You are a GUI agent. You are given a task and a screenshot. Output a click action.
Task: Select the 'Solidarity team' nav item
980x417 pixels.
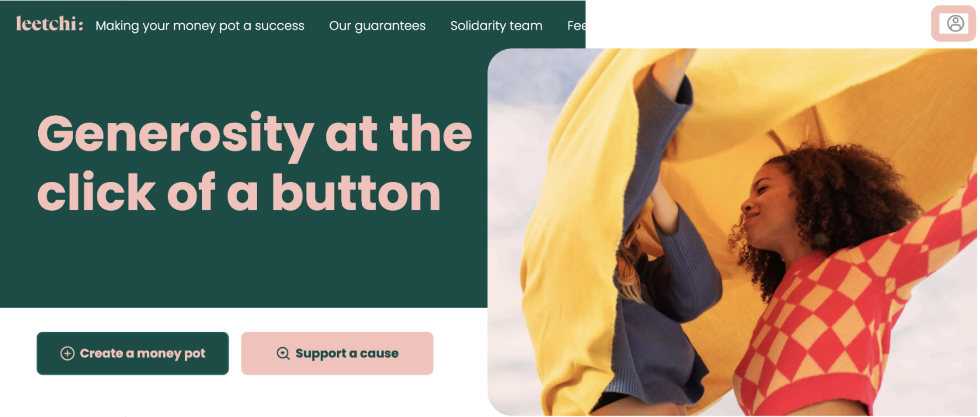[x=496, y=25]
